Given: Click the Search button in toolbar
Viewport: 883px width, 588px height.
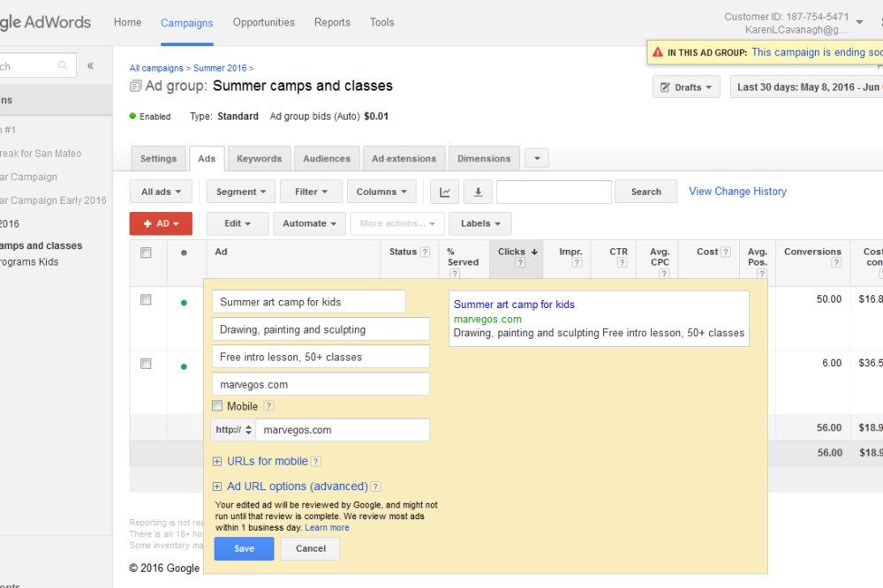Looking at the screenshot, I should coord(646,192).
